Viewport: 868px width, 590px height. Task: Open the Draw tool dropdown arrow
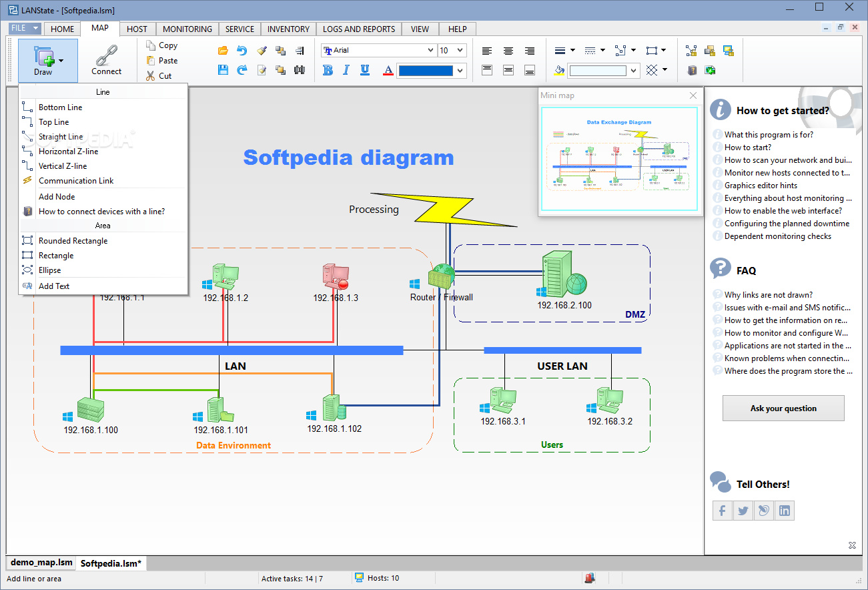pos(61,60)
